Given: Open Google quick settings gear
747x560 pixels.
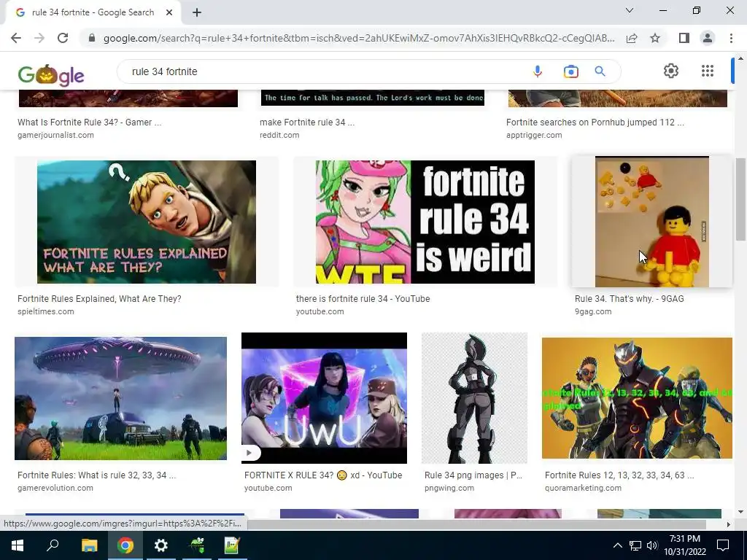Looking at the screenshot, I should [x=671, y=71].
